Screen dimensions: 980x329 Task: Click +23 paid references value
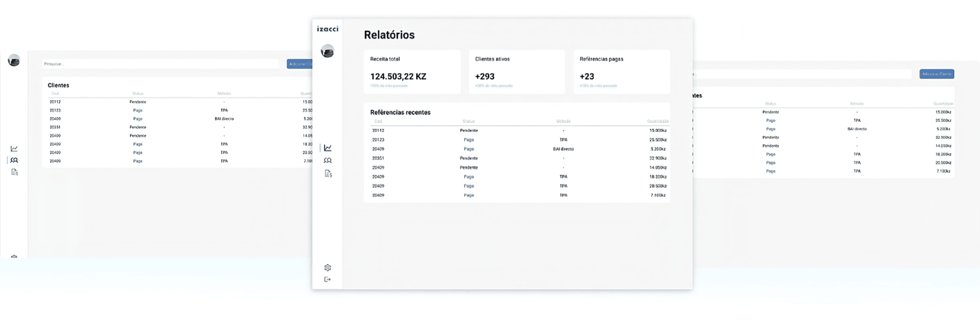pyautogui.click(x=587, y=77)
